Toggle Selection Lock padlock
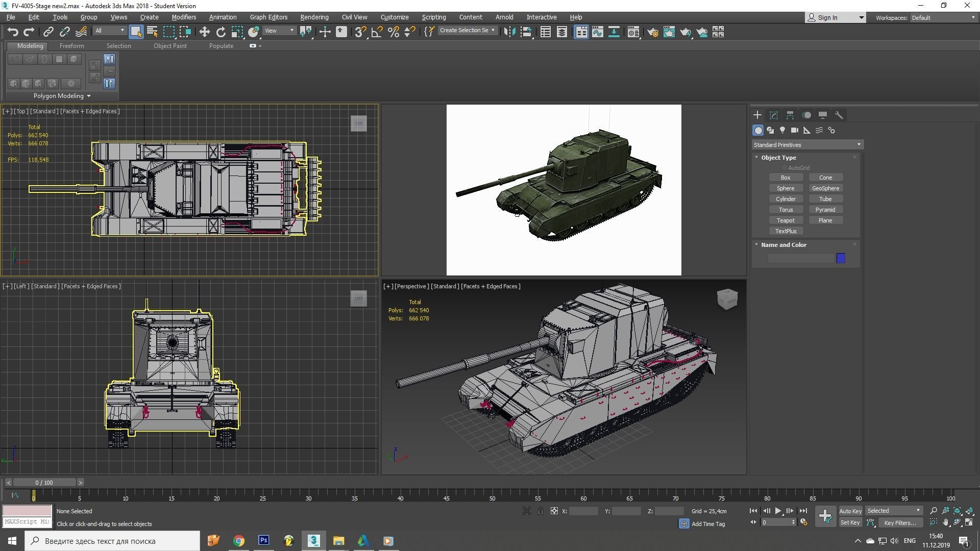Viewport: 980px width, 551px height. click(x=540, y=511)
